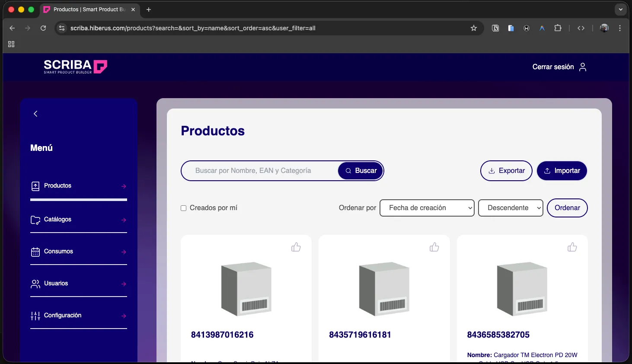The width and height of the screenshot is (632, 364).
Task: Focus the product search input field
Action: 259,171
